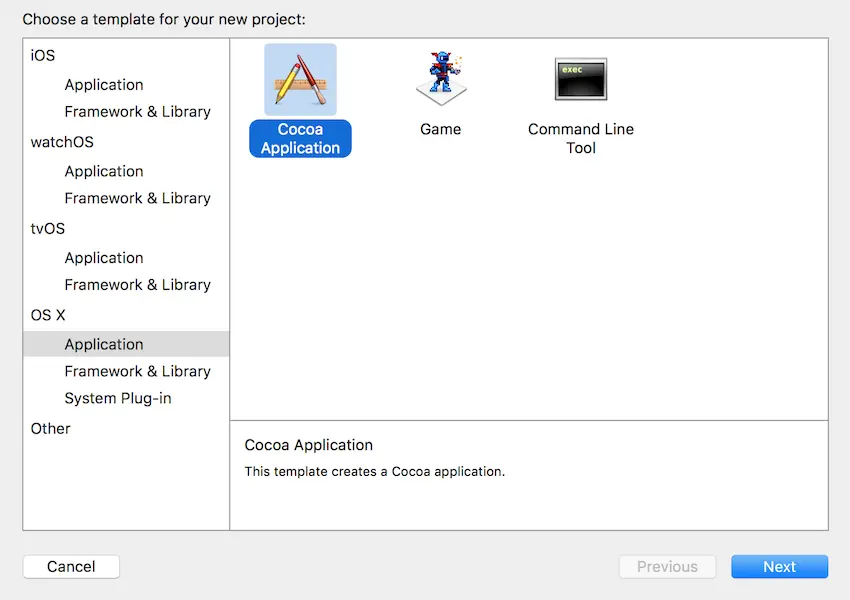Click the Next button
The image size is (850, 600).
[780, 566]
